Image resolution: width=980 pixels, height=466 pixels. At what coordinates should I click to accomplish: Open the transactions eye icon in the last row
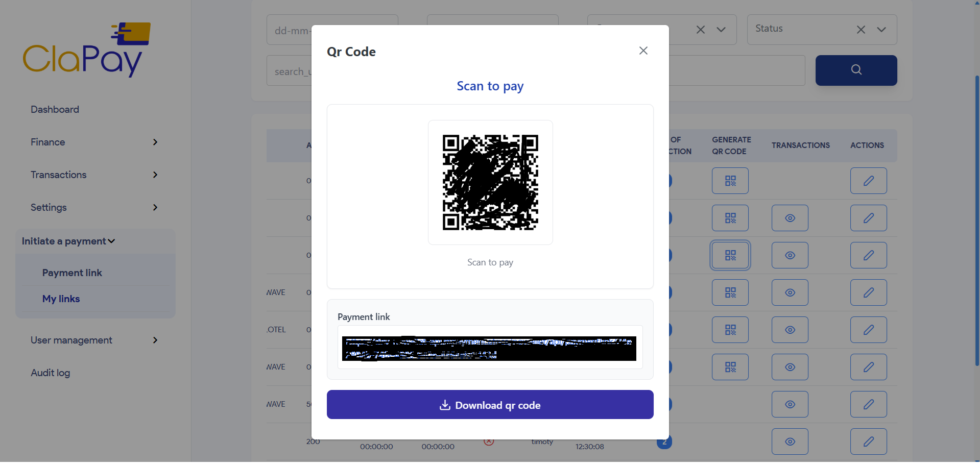coord(790,441)
